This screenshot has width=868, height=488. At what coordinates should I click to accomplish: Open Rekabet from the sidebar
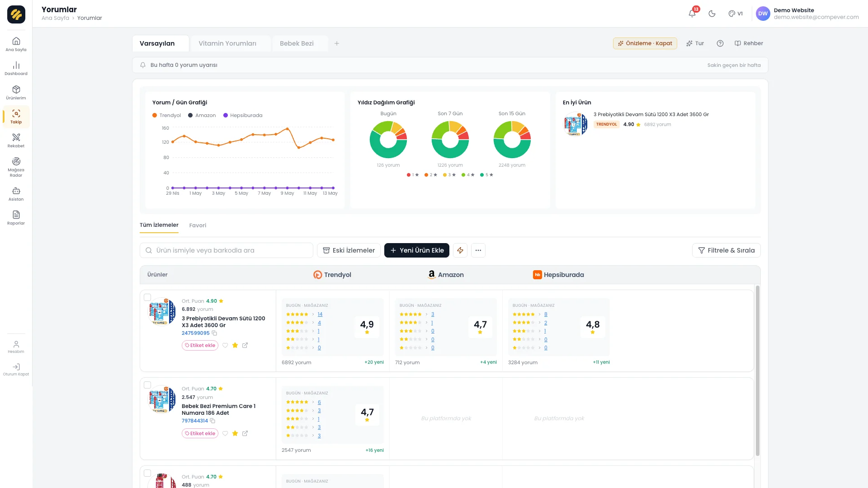click(x=16, y=141)
